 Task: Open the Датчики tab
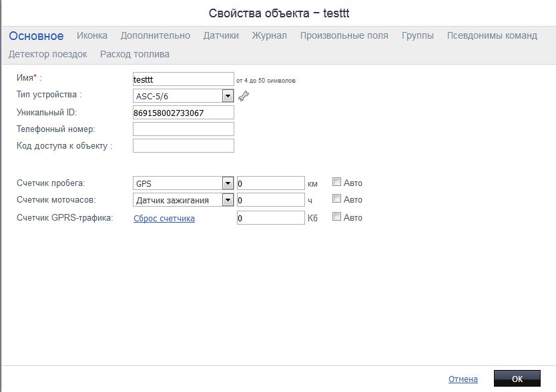click(221, 36)
